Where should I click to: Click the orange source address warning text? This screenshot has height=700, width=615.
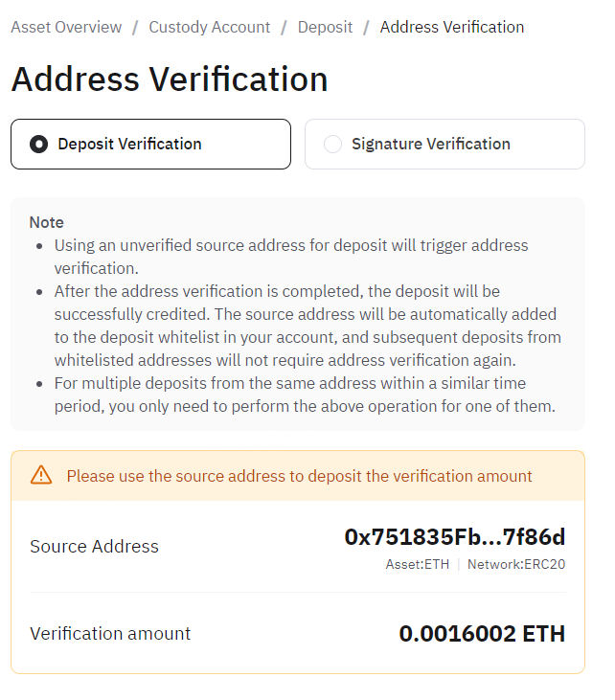pyautogui.click(x=299, y=476)
